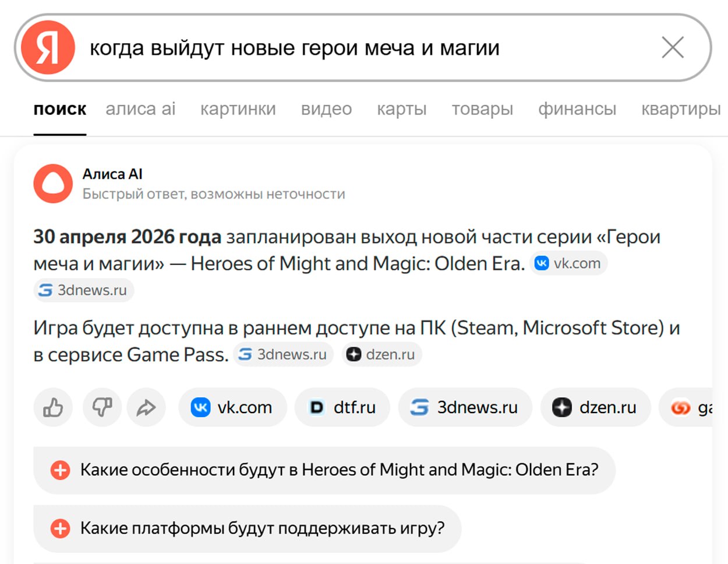Image resolution: width=728 pixels, height=564 pixels.
Task: Expand question about Olden Era features
Action: [x=324, y=470]
